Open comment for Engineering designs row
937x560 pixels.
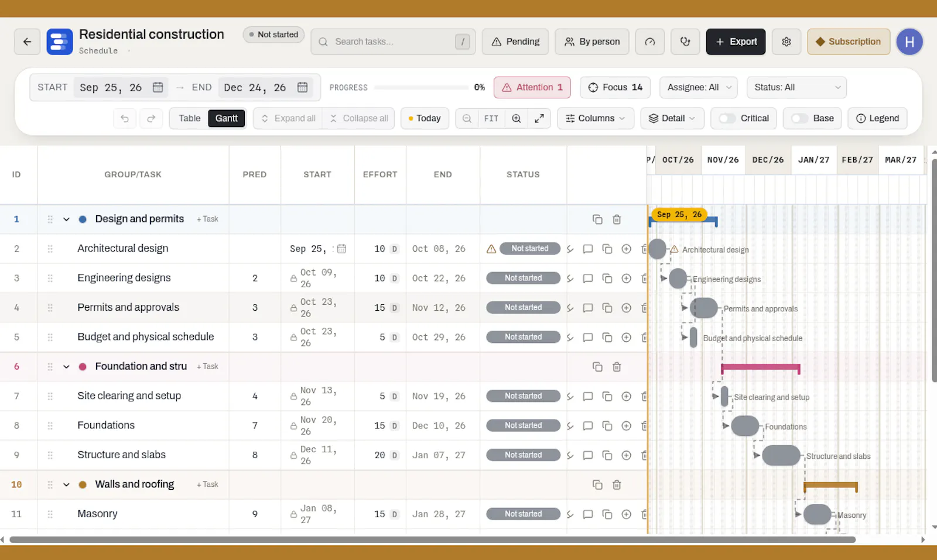pyautogui.click(x=588, y=278)
